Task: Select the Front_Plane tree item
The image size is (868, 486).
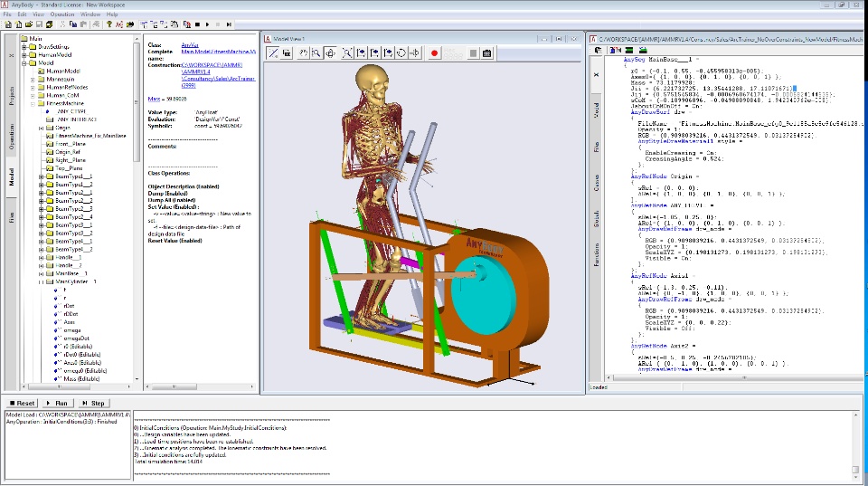Action: click(71, 144)
